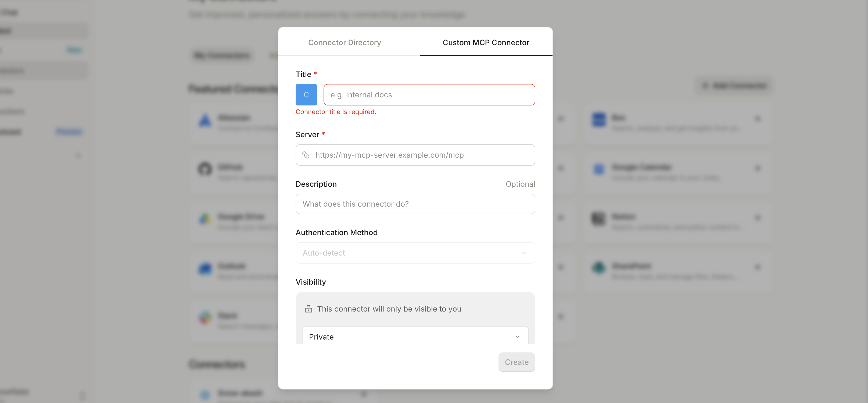Focus the Description text field
The width and height of the screenshot is (868, 403).
click(x=415, y=204)
